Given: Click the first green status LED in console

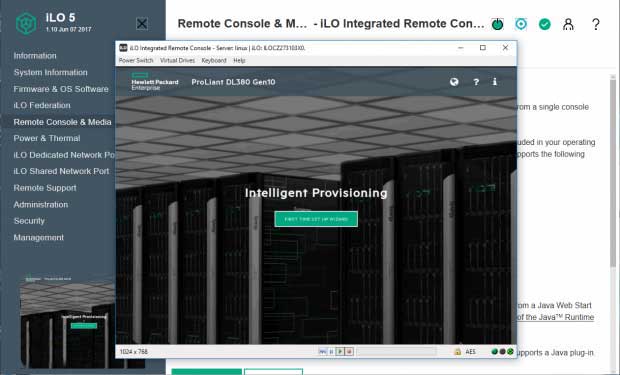Looking at the screenshot, I should pos(494,351).
